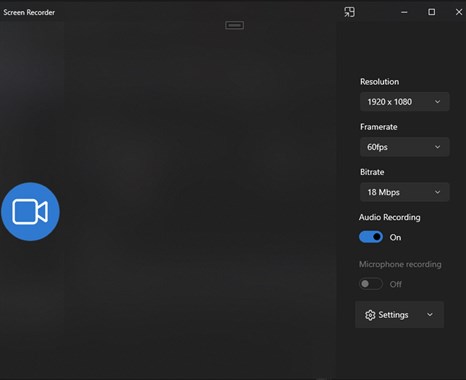Open the Resolution 1920 x 1080 dropdown

pos(404,102)
